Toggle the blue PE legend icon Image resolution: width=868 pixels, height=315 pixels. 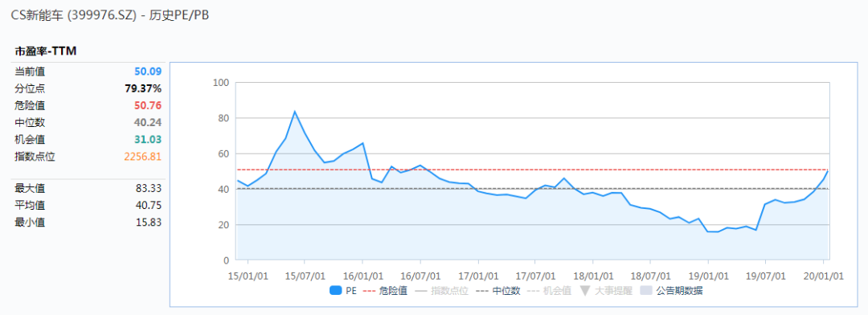click(335, 291)
